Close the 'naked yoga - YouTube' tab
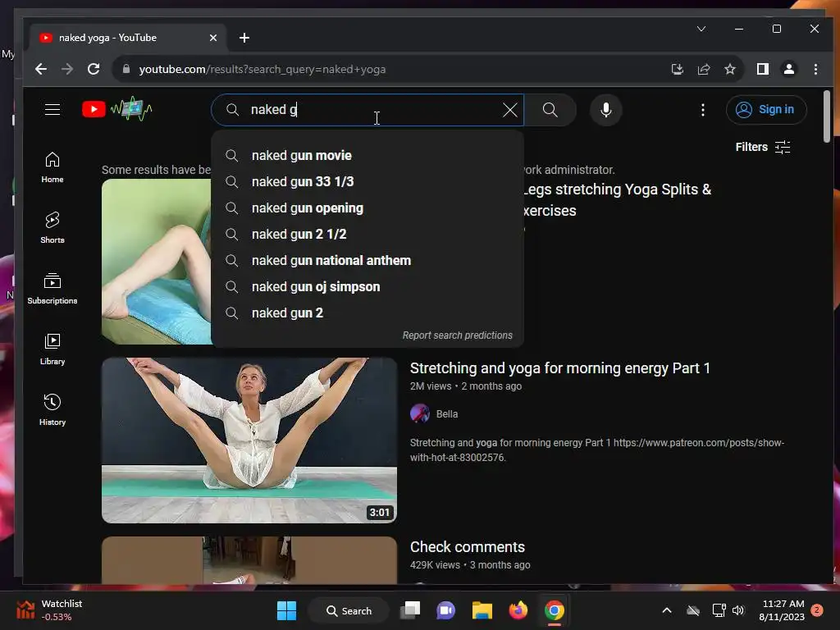The height and width of the screenshot is (630, 840). [213, 38]
